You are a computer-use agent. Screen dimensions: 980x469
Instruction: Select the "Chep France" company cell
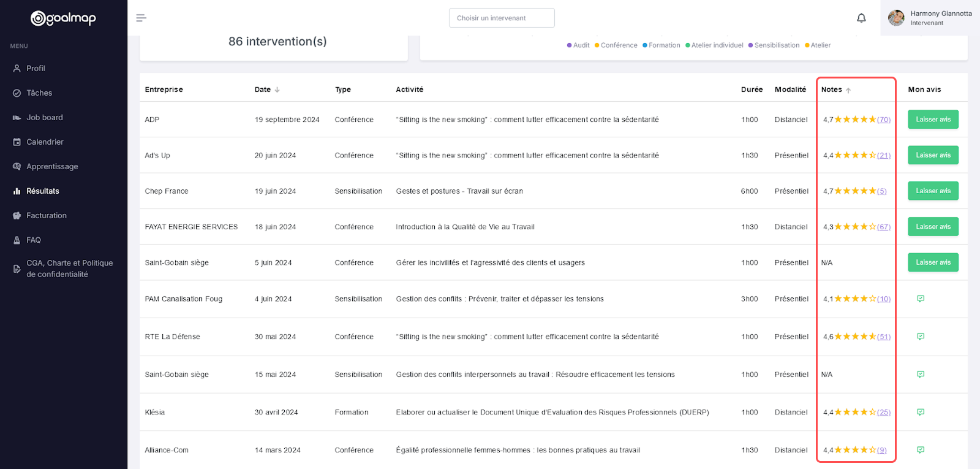pos(167,191)
